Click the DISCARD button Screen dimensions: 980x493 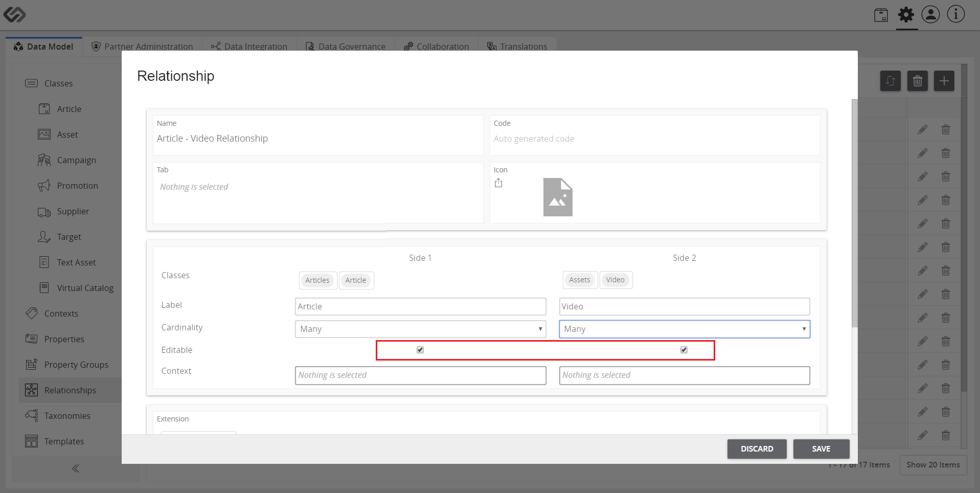[x=757, y=449]
